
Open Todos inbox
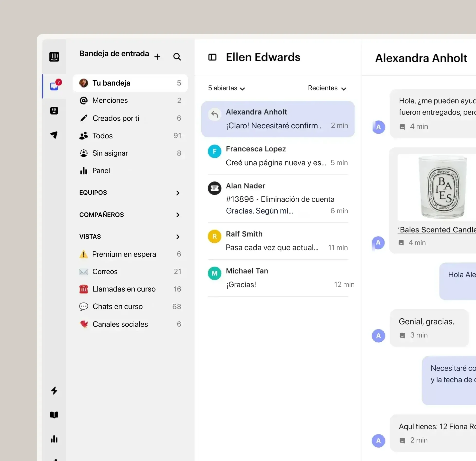130,136
